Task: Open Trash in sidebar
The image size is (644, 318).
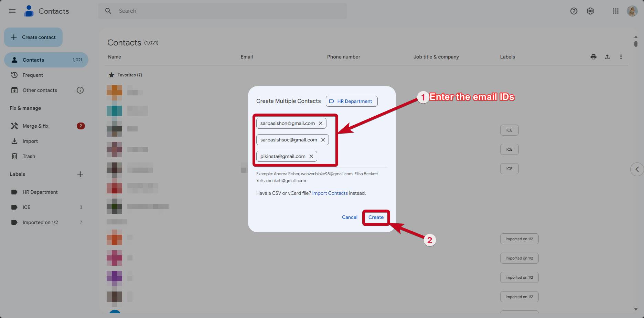Action: 46,156
